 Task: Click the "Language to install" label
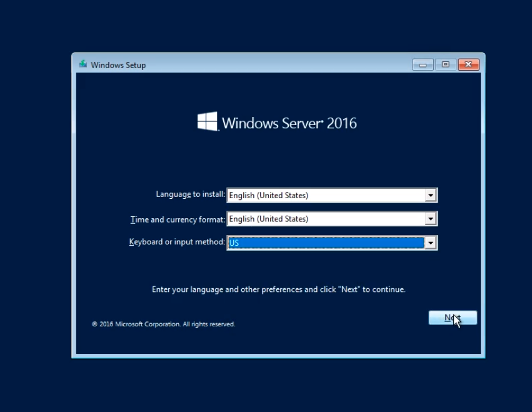pos(190,194)
